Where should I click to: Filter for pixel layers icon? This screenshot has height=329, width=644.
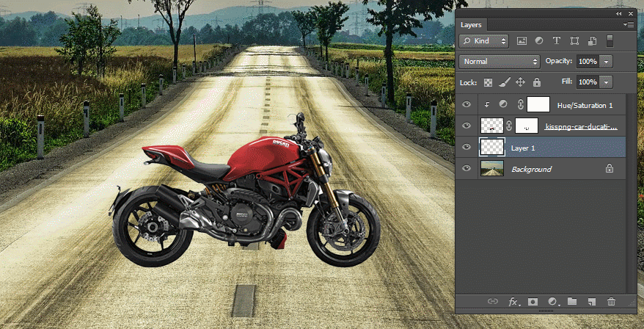[x=522, y=40]
